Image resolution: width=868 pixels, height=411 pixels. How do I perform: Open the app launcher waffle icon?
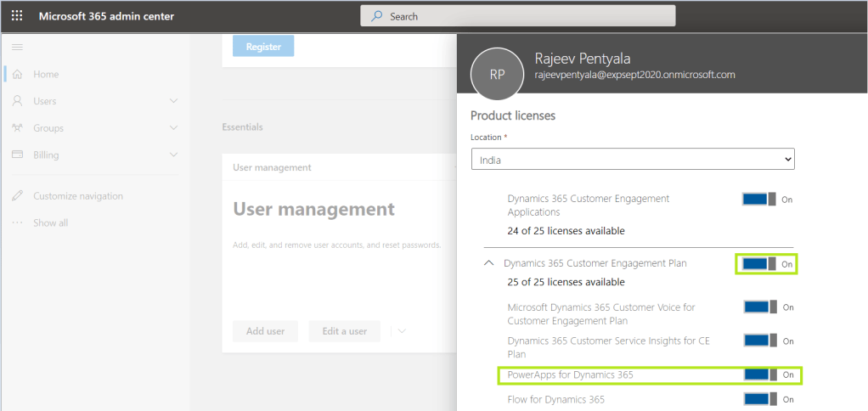(x=17, y=16)
